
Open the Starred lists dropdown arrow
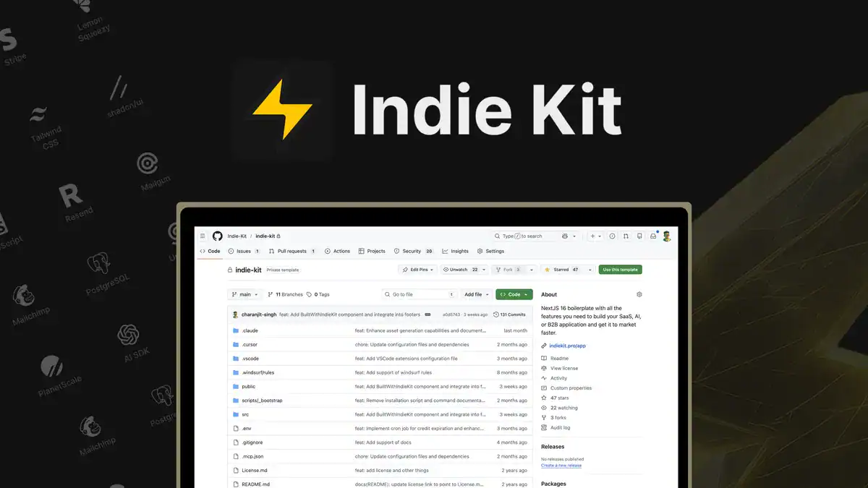(589, 270)
